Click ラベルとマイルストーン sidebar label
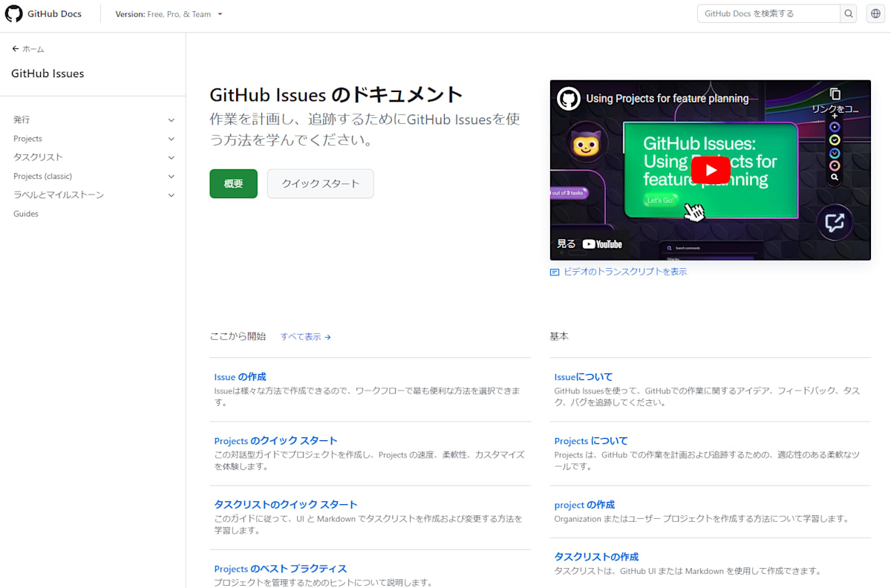 click(x=59, y=195)
